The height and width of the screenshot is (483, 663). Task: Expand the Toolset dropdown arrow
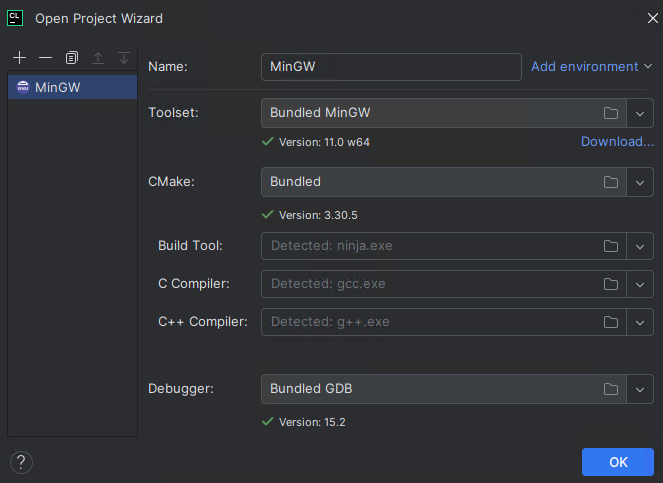click(641, 113)
